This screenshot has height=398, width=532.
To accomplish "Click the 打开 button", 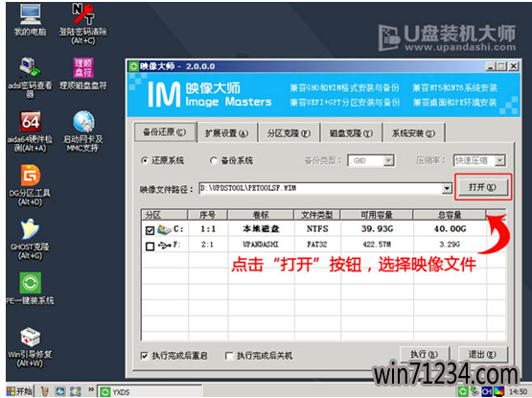I will (x=482, y=187).
